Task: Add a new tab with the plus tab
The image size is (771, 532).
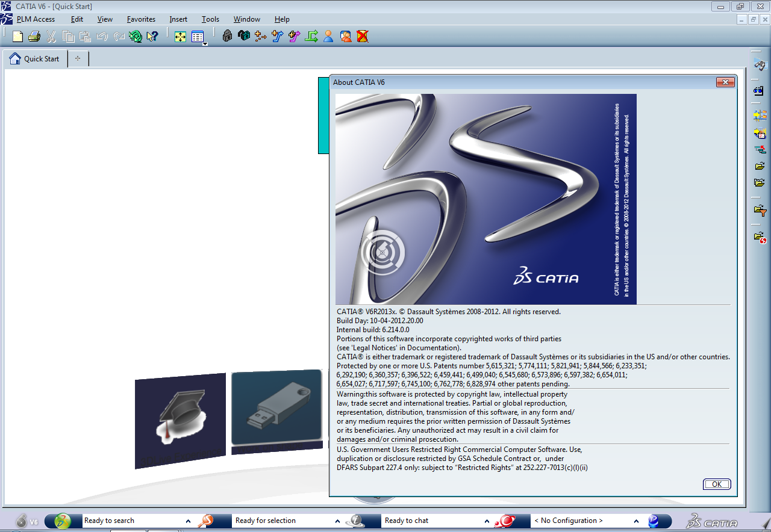Action: [78, 59]
